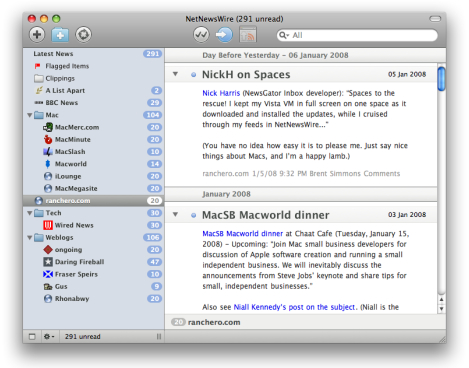Click the Daring Fireball star icon
This screenshot has width=469, height=368.
tap(48, 262)
